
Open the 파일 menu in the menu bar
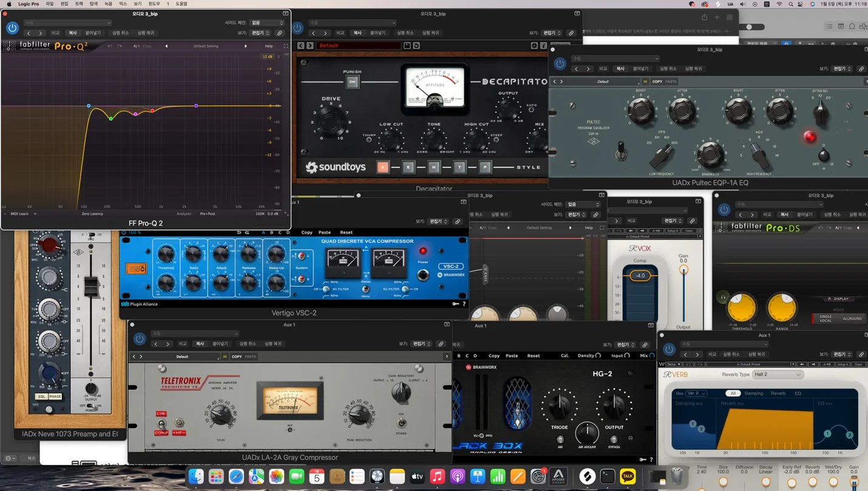(x=50, y=4)
